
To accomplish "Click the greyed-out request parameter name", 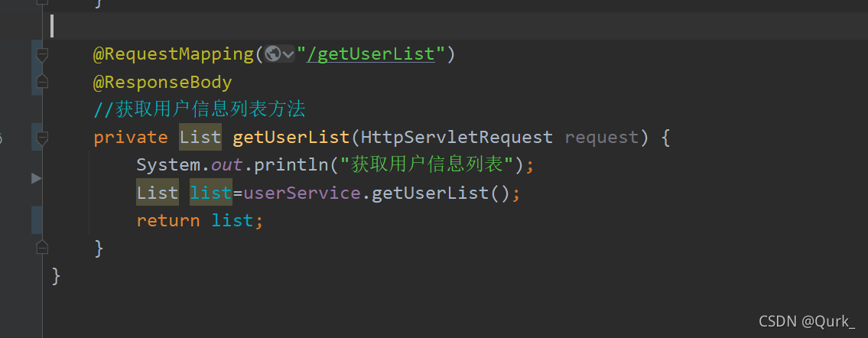I will pos(601,138).
